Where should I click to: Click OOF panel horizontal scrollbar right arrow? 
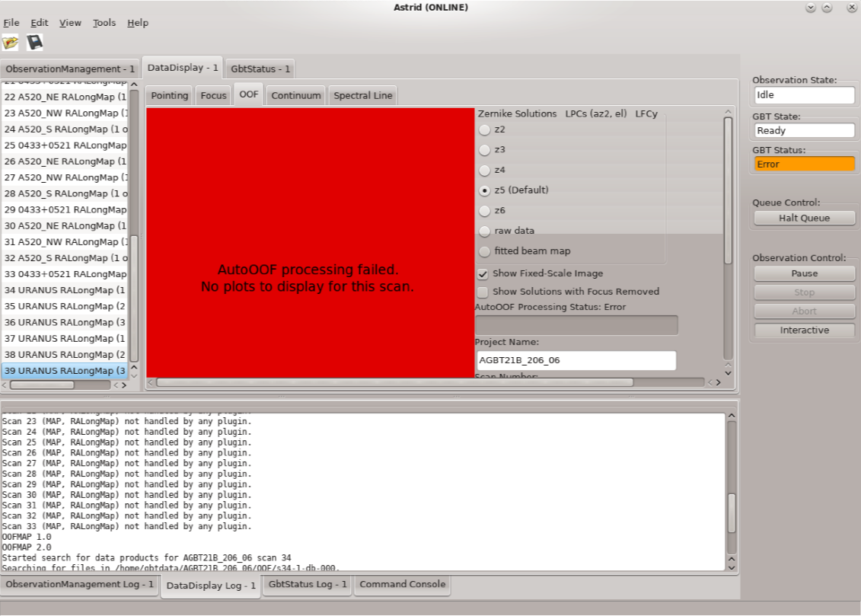tap(718, 383)
